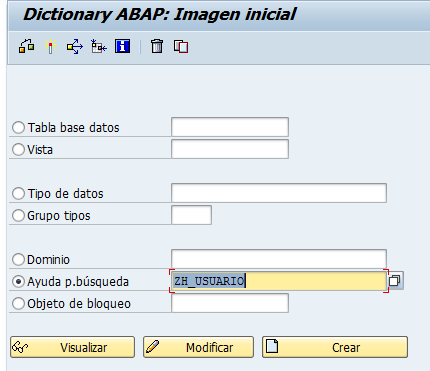The image size is (430, 371).
Task: Open the Where-used list icon
Action: pyautogui.click(x=75, y=46)
